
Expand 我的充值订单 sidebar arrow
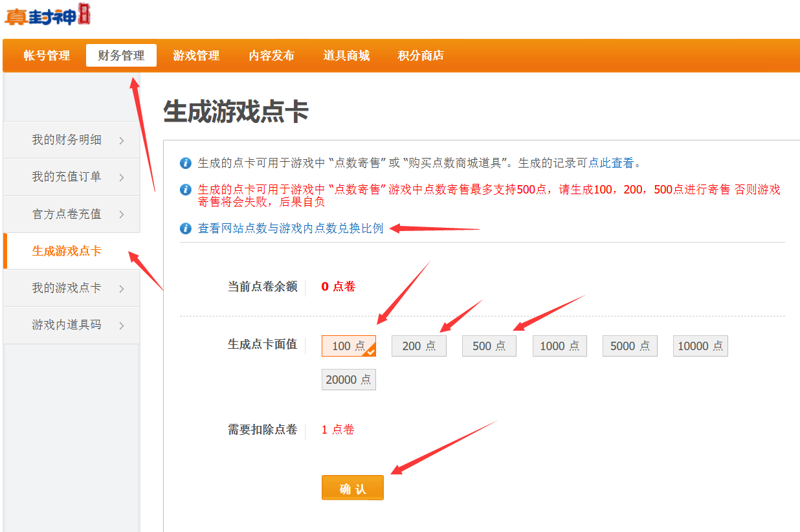[122, 177]
